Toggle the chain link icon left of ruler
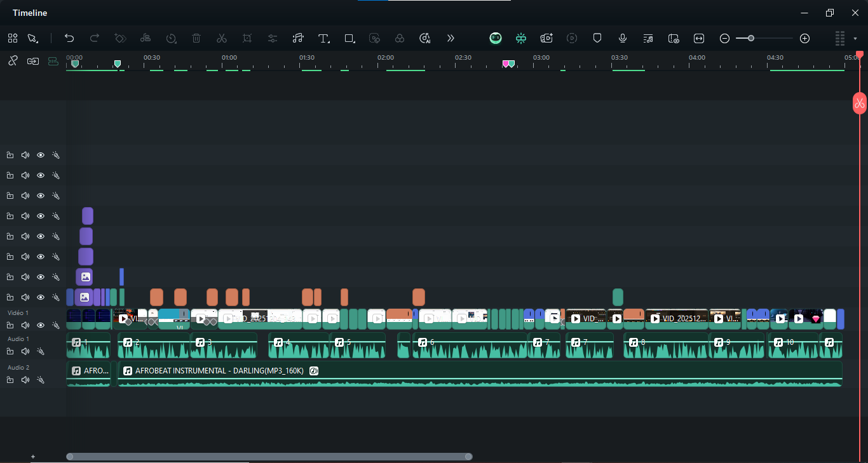The image size is (868, 463). [12, 61]
